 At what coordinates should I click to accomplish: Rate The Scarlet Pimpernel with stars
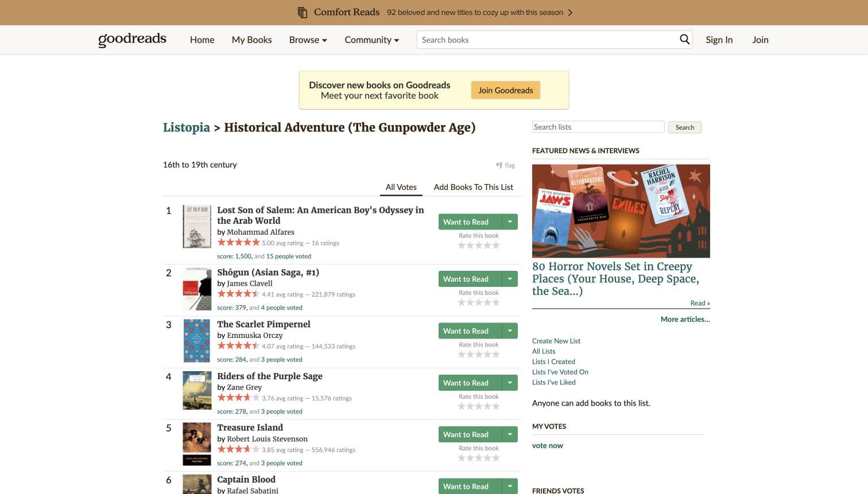(479, 355)
